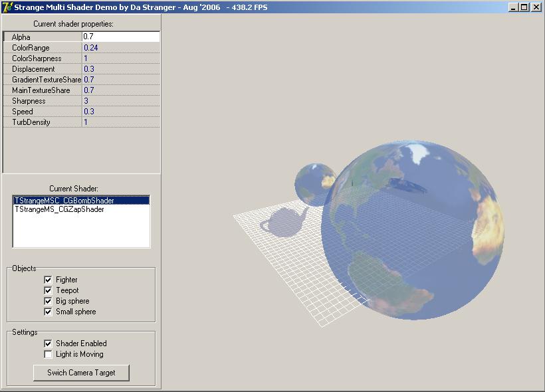Click Swich Camera Target button
545x392 pixels.
(81, 373)
